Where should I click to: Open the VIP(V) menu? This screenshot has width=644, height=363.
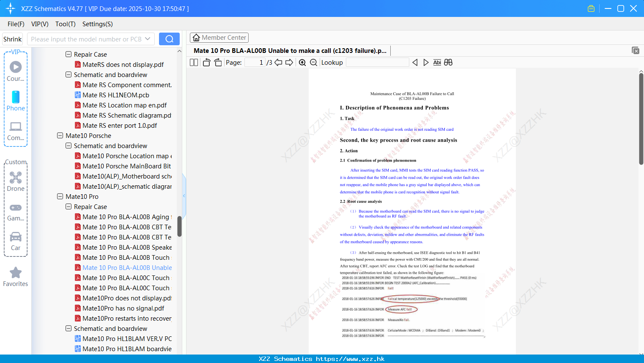(40, 24)
